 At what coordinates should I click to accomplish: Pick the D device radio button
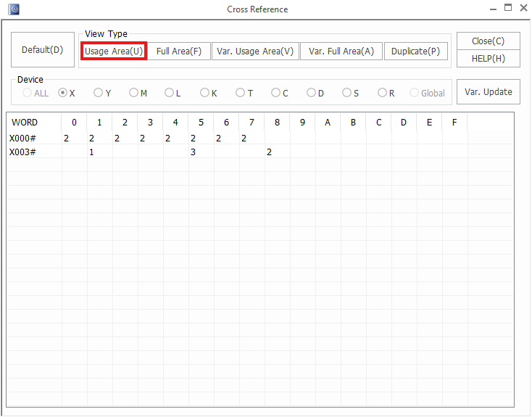tap(312, 93)
